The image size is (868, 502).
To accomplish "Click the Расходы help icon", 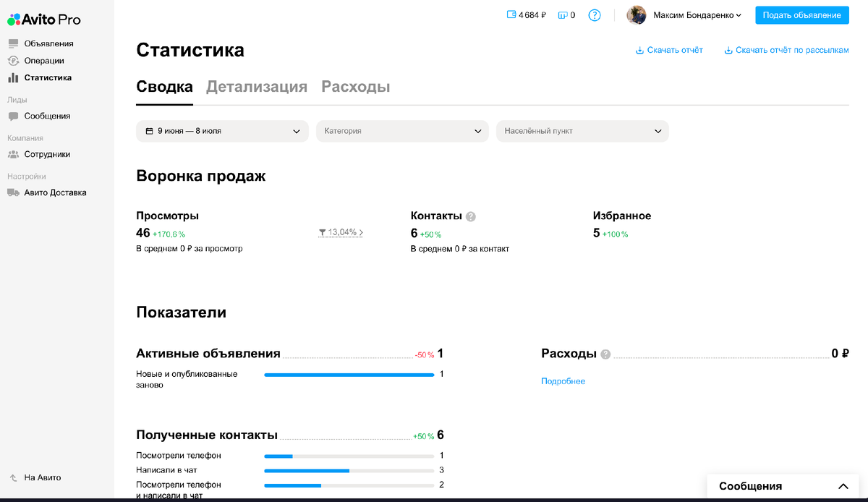I will pos(605,354).
